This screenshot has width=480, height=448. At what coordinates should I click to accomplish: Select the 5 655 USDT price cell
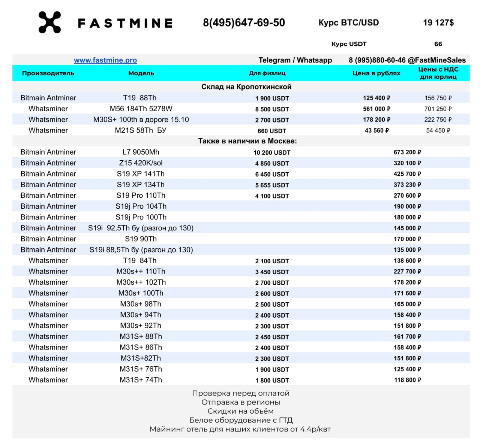[x=272, y=185]
